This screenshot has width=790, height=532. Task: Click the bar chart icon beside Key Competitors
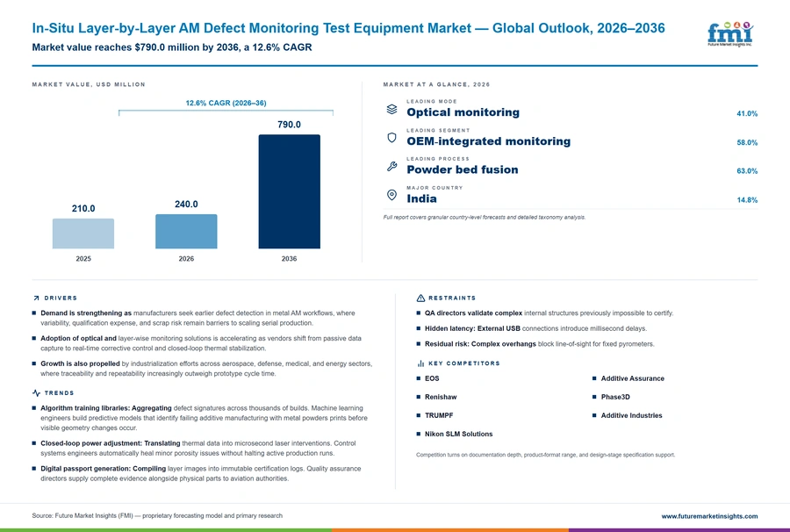point(420,363)
